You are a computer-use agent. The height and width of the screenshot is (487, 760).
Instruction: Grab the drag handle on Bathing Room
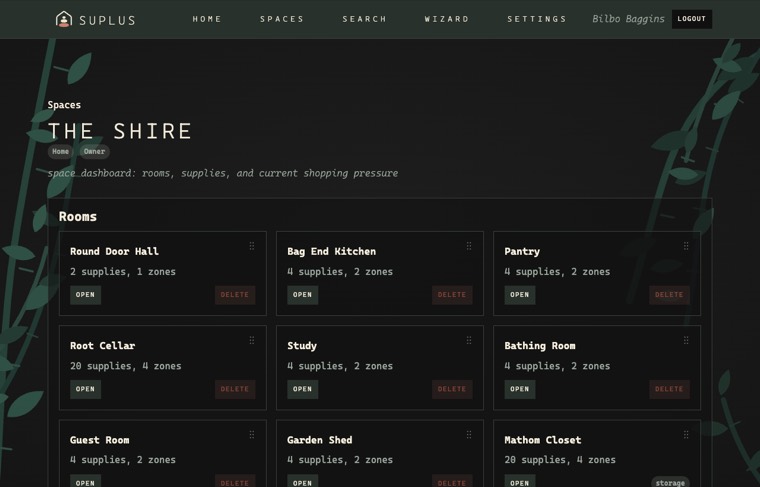click(686, 341)
